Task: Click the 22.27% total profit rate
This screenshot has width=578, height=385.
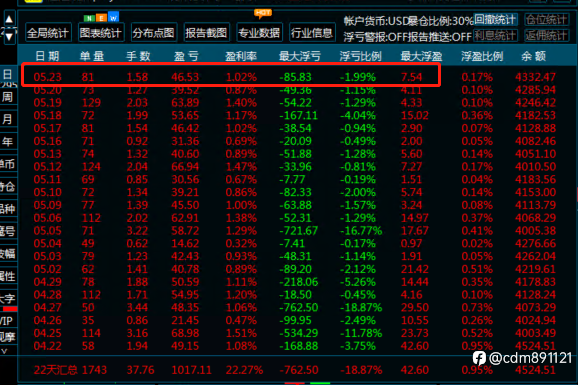Action: 244,370
